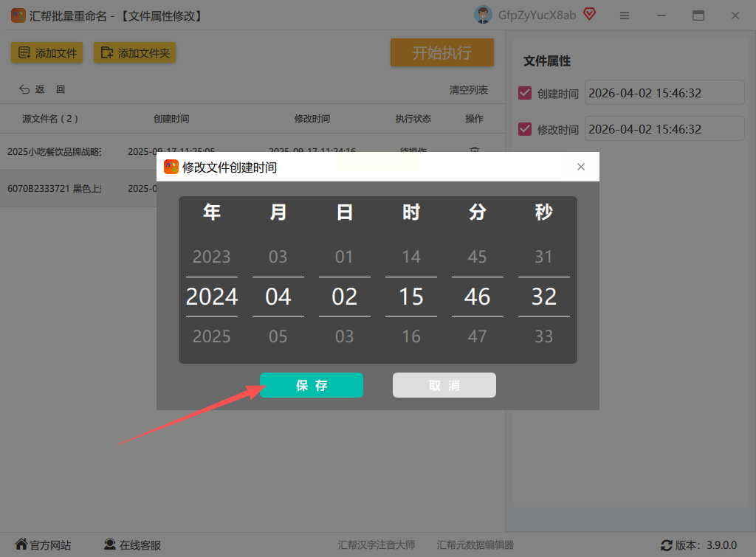Image resolution: width=756 pixels, height=557 pixels.
Task: Open the hamburger menu icon in title bar
Action: [x=625, y=16]
